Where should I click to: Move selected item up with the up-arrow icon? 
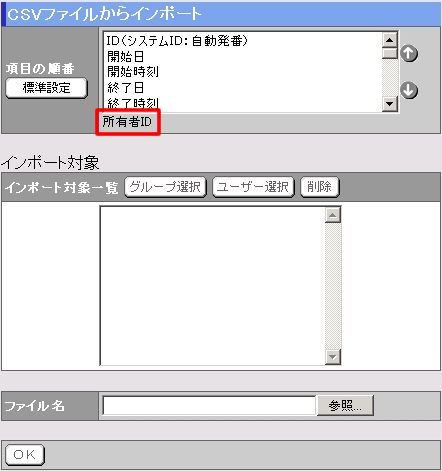[409, 53]
